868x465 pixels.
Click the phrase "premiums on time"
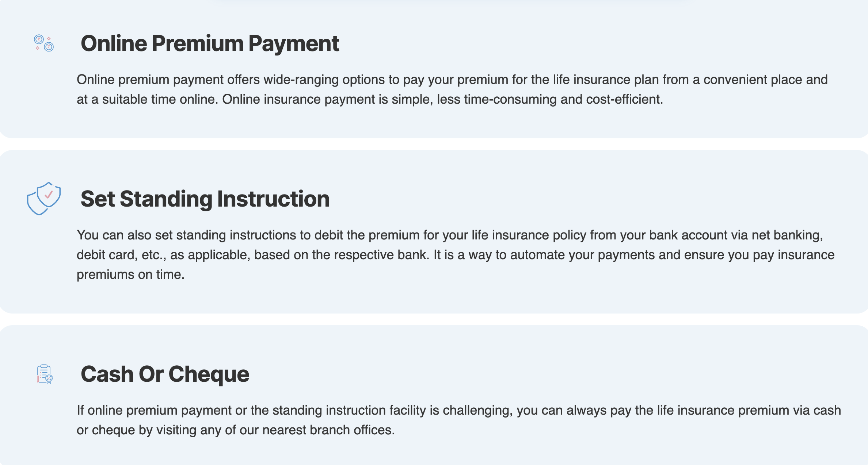tap(130, 274)
